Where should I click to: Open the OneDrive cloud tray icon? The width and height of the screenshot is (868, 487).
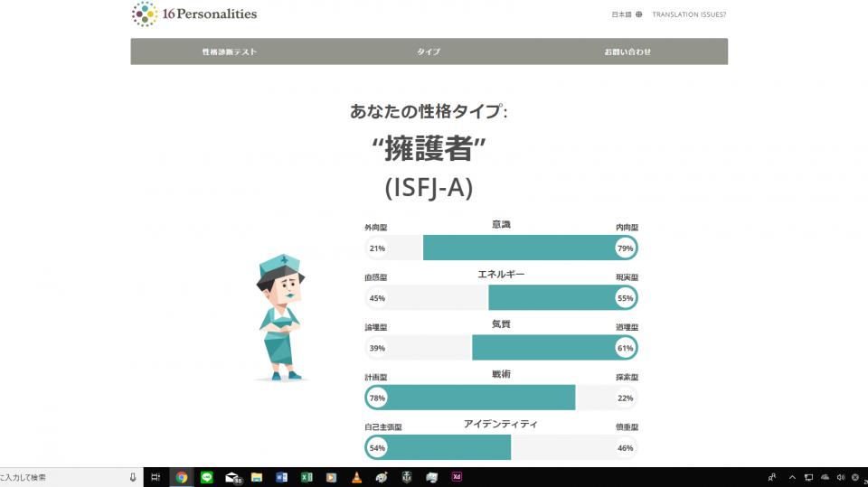tap(825, 477)
